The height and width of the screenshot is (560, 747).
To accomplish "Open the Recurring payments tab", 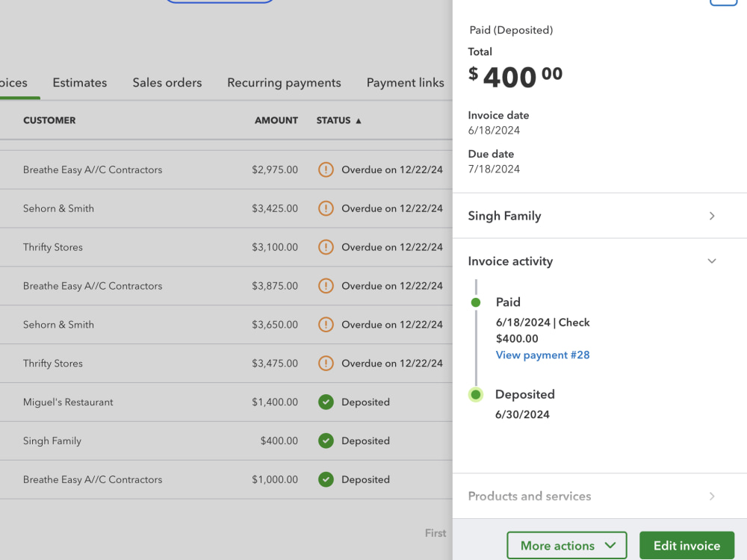I will [284, 83].
